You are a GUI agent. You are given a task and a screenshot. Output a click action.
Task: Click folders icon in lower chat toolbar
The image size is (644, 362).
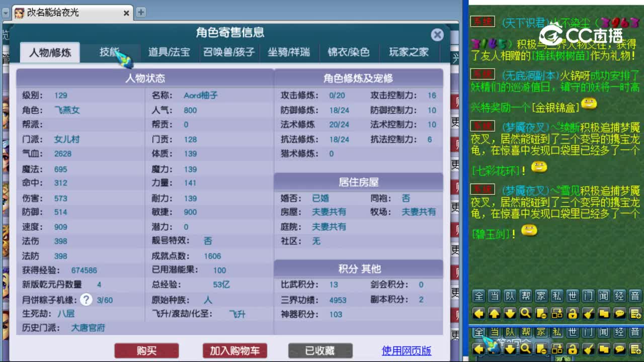(604, 349)
